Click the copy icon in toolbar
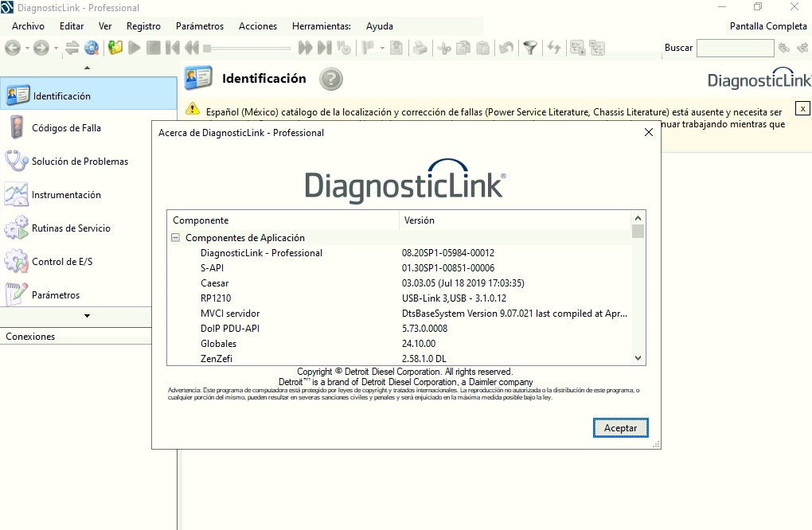The height and width of the screenshot is (530, 812). pos(463,48)
